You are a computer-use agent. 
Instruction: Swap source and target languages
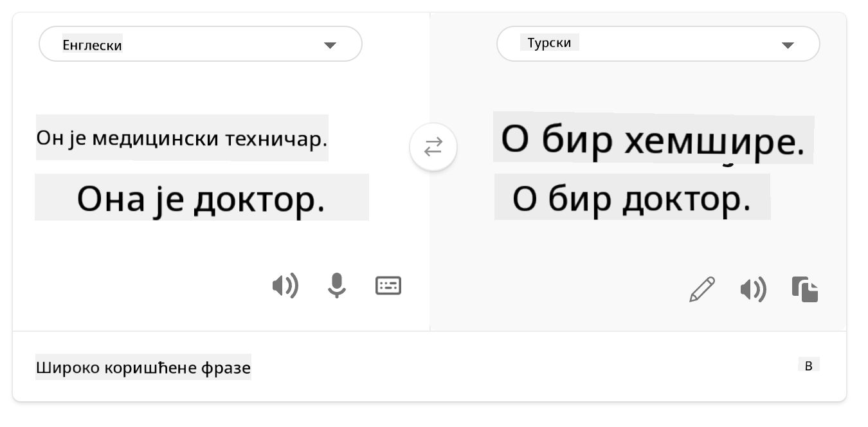point(433,147)
